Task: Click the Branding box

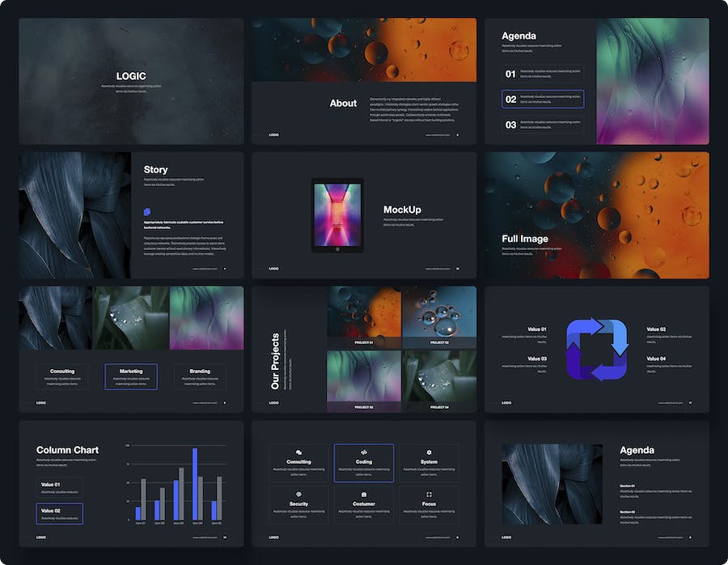Action: (200, 377)
